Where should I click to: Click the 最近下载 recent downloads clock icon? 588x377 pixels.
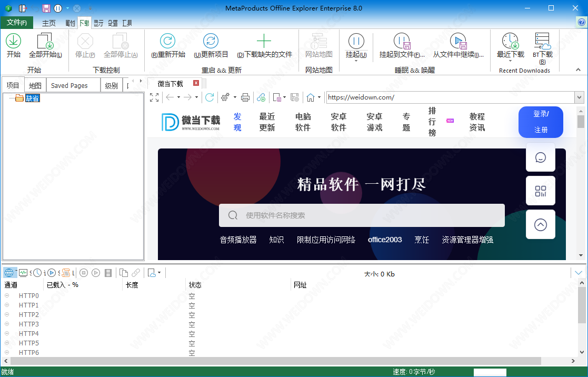tap(511, 41)
